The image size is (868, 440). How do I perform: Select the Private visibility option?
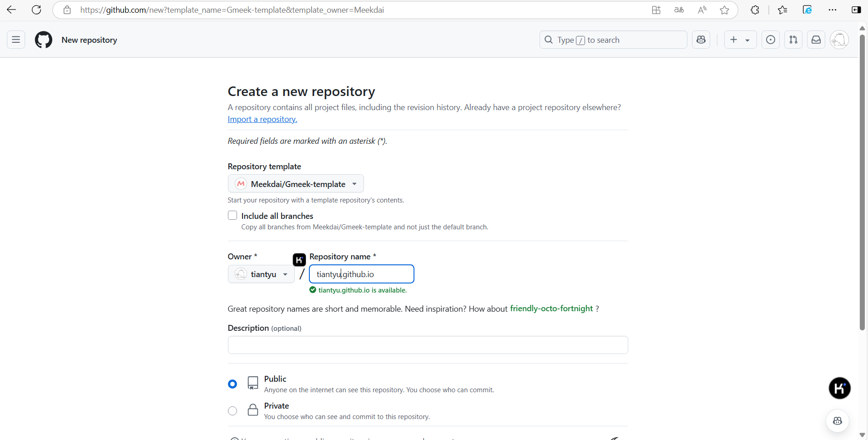click(232, 411)
